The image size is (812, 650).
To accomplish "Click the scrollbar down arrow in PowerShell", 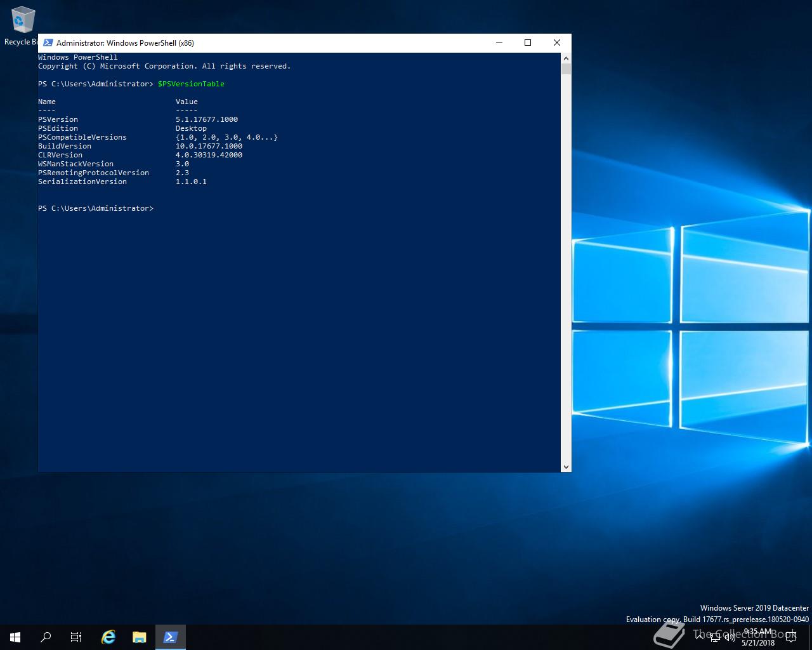I will [566, 467].
